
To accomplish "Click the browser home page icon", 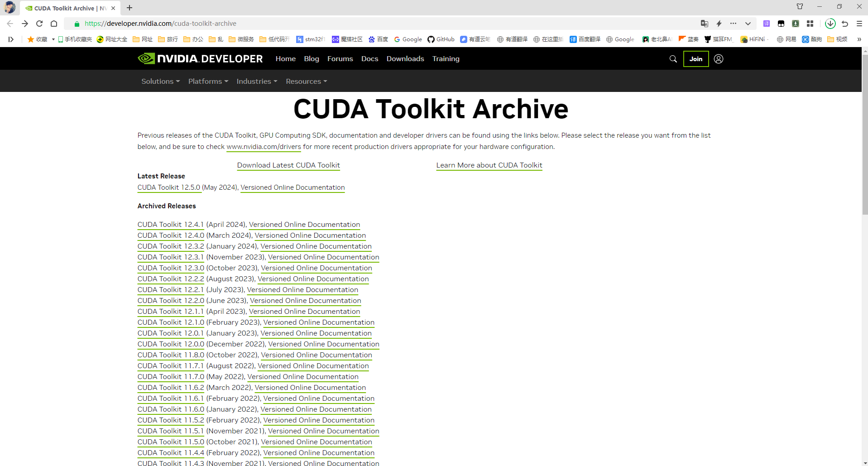I will (54, 24).
